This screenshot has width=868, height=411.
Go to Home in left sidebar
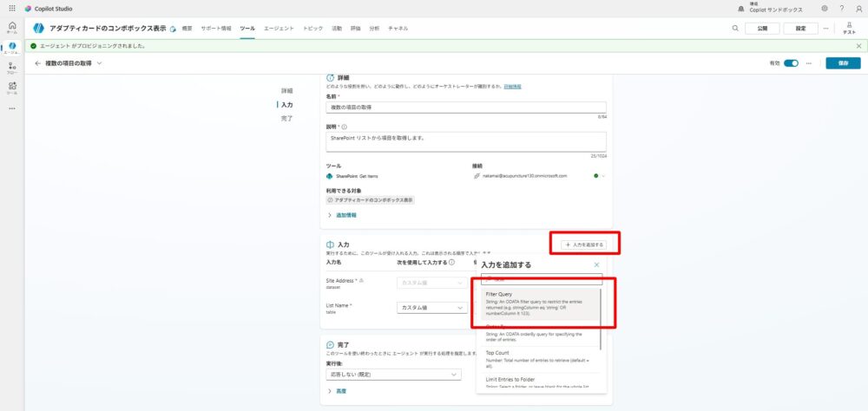(11, 27)
